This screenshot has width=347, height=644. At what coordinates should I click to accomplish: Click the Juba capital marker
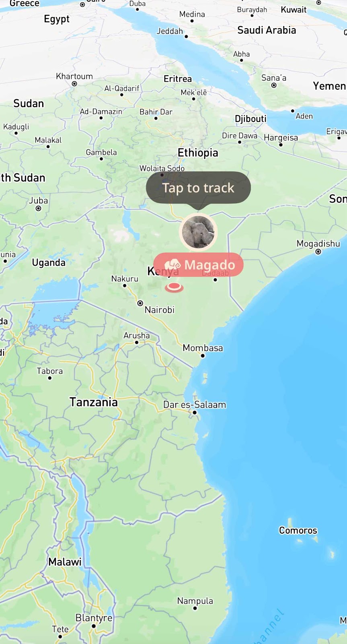tap(38, 208)
